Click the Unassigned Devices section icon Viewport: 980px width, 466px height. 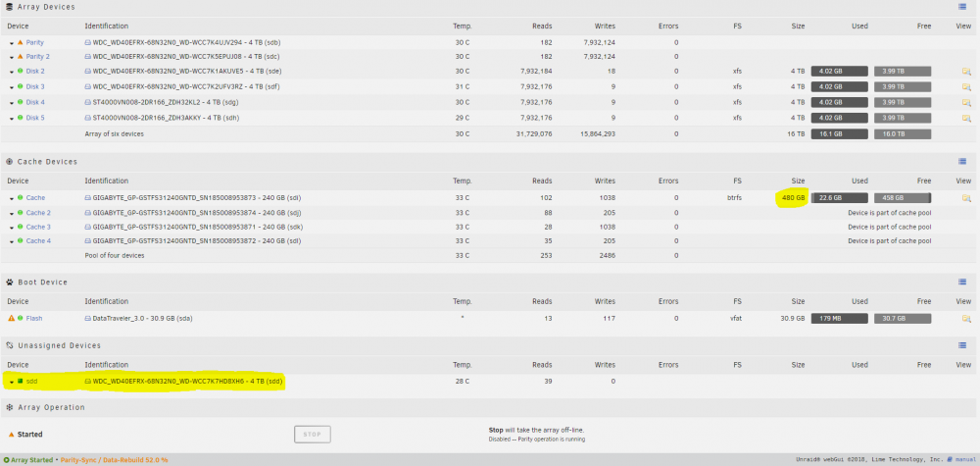(10, 345)
